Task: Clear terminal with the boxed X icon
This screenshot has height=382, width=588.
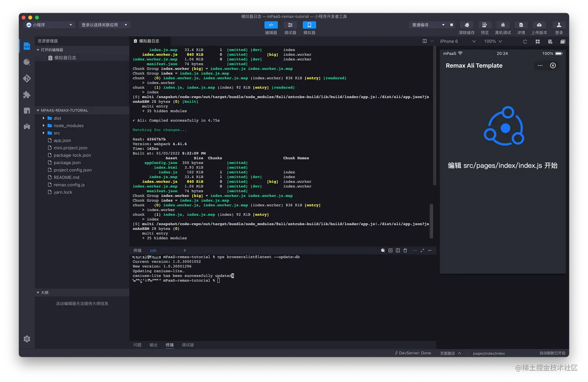Action: tap(390, 251)
